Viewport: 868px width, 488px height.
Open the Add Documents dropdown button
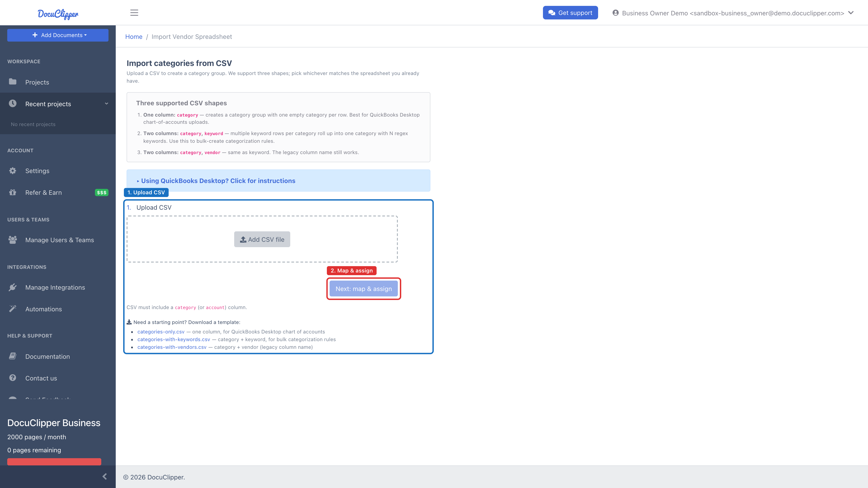click(x=58, y=35)
